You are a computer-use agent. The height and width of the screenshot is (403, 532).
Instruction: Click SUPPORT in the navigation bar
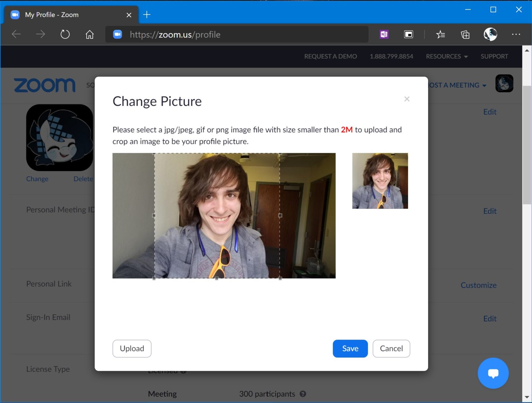(494, 56)
